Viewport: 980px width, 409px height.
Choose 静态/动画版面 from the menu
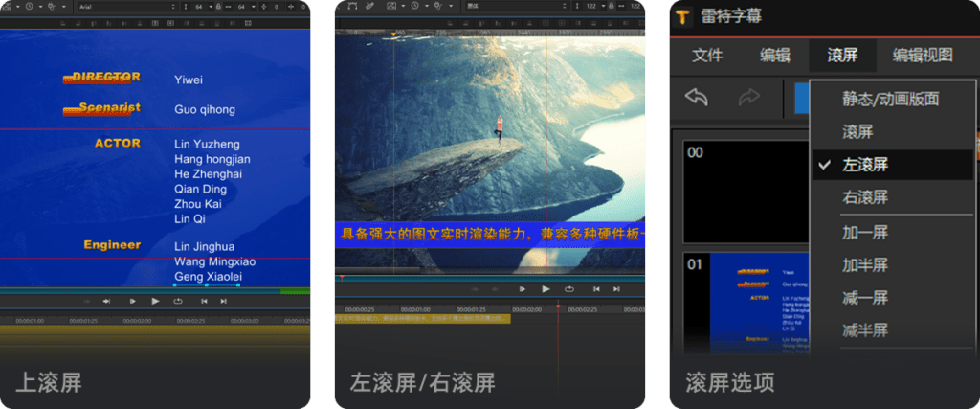893,99
